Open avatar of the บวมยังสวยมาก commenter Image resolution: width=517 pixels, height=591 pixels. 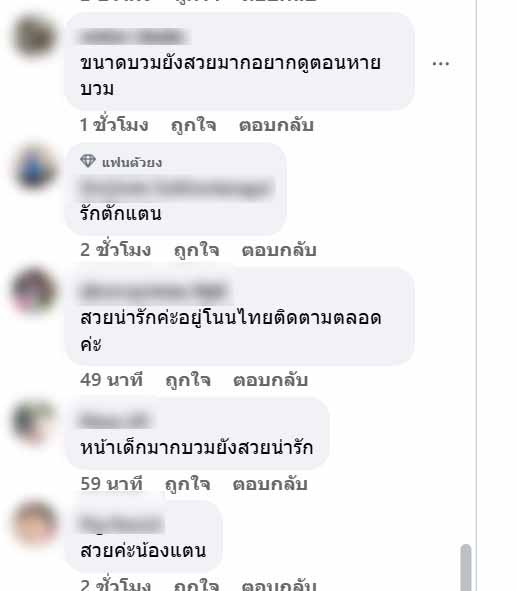coord(35,36)
